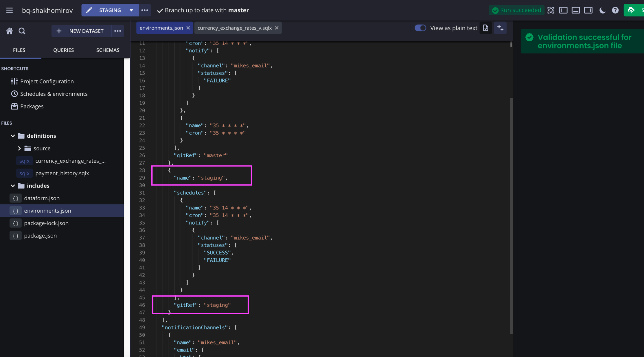This screenshot has height=357, width=644.
Task: Turn off View as plain text toggle
Action: click(x=420, y=28)
